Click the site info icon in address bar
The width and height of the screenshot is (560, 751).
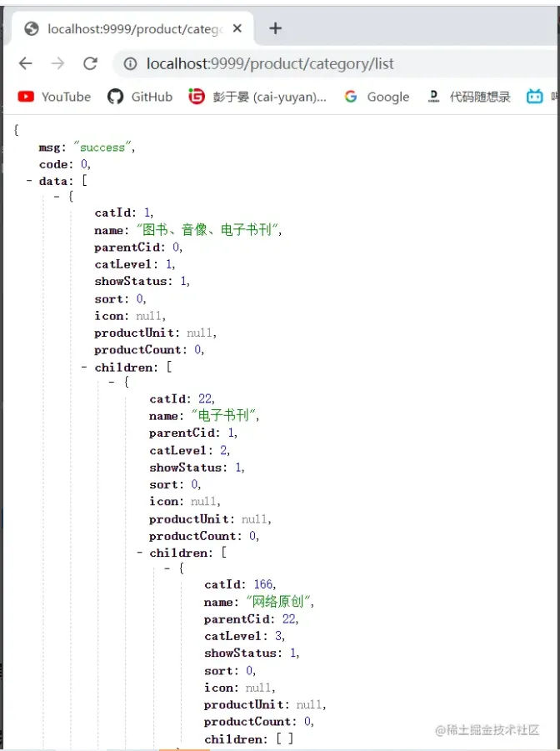[x=130, y=63]
